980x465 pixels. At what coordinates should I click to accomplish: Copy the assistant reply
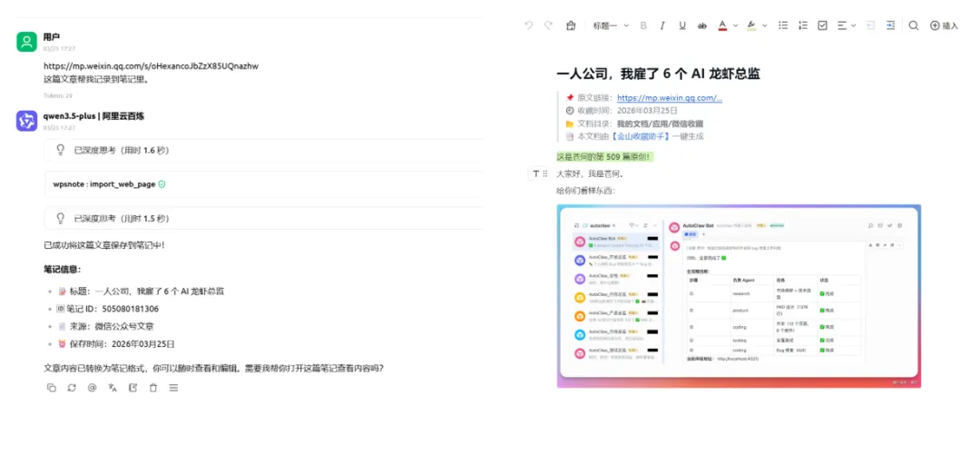[x=51, y=388]
